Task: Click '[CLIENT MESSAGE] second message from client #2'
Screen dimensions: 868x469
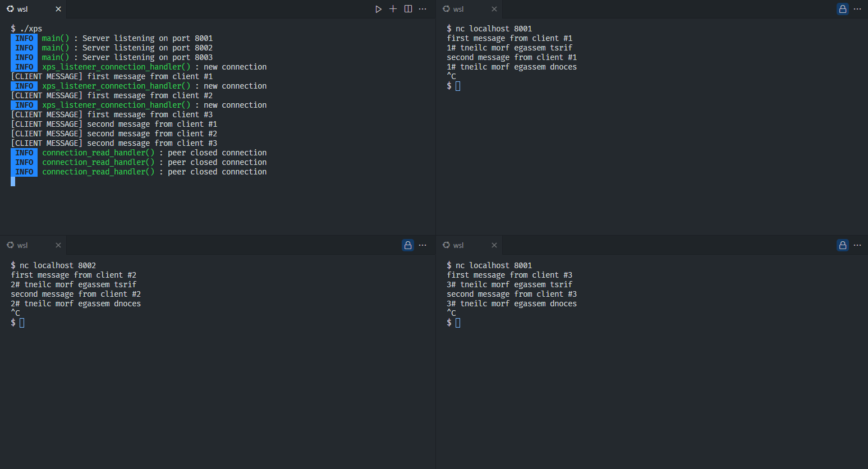Action: pyautogui.click(x=114, y=134)
